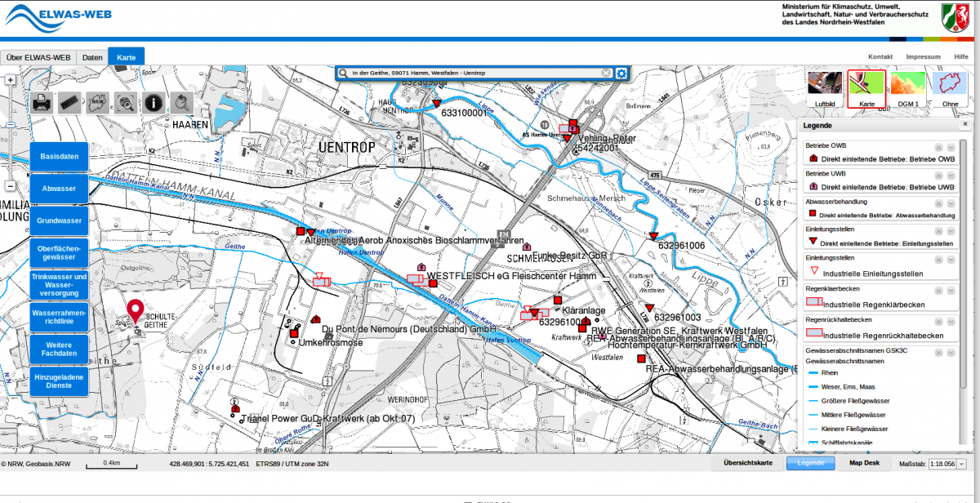The image size is (980, 503).
Task: Expand the Abwasser layer menu
Action: tap(60, 189)
